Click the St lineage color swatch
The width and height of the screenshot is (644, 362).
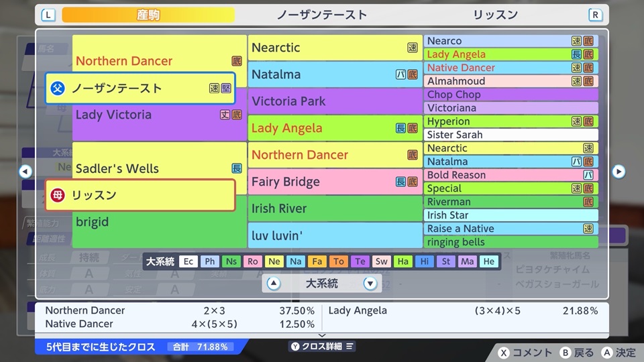(446, 261)
